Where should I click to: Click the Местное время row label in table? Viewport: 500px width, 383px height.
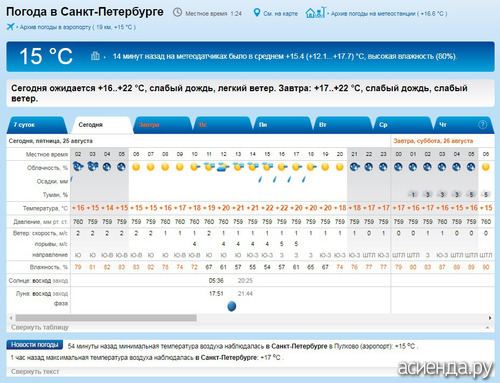pos(47,154)
